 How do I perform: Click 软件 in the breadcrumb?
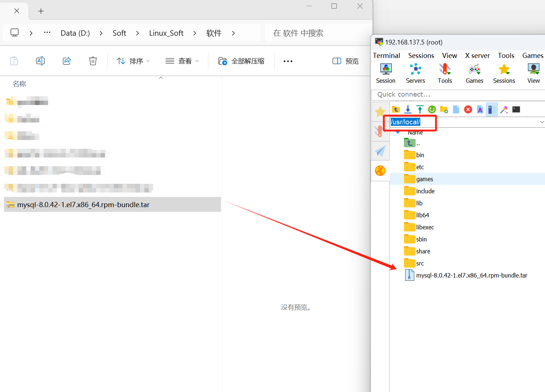pyautogui.click(x=214, y=33)
